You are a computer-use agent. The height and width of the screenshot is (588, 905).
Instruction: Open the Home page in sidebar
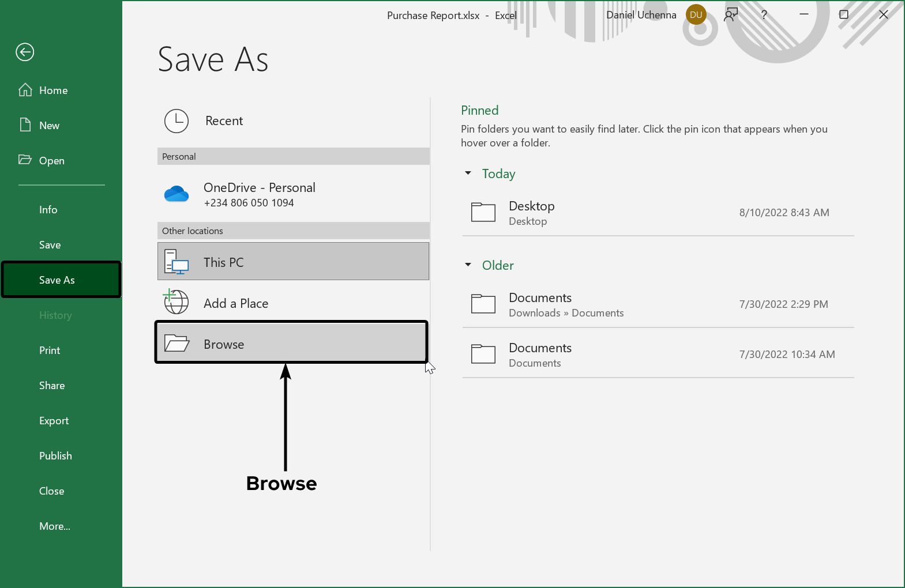point(53,91)
